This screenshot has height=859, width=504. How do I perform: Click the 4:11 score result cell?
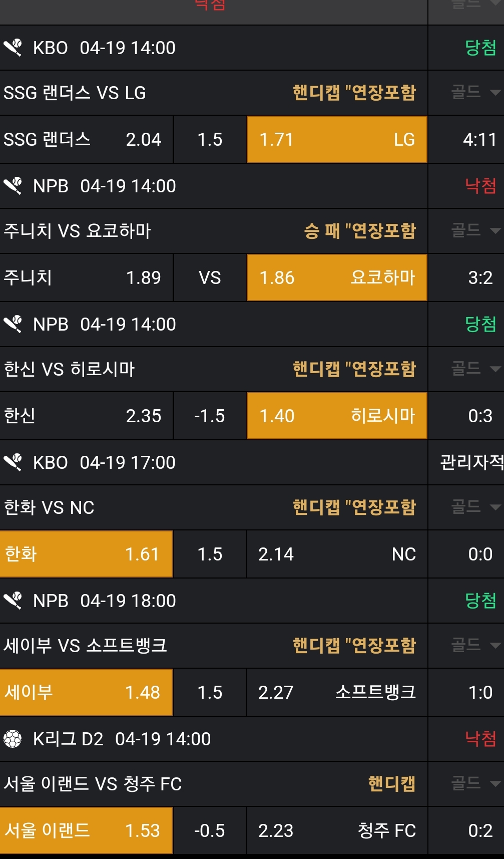click(479, 139)
